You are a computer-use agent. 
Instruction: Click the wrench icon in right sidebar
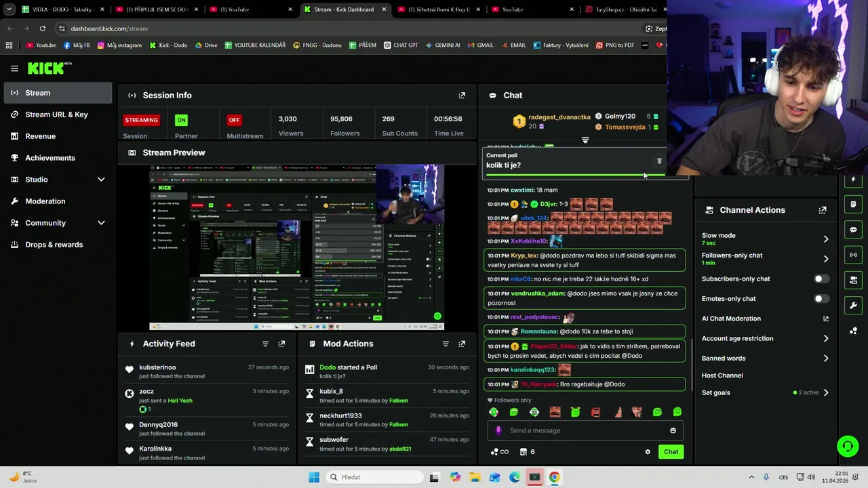pos(853,305)
